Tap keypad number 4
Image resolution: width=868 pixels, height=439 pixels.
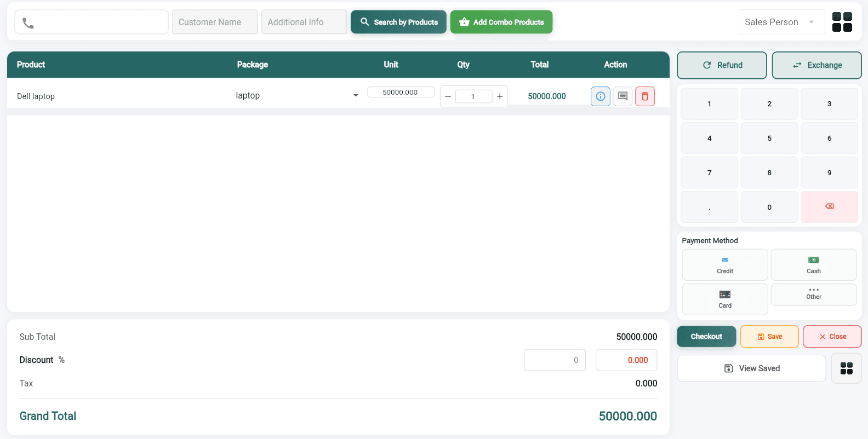click(709, 138)
